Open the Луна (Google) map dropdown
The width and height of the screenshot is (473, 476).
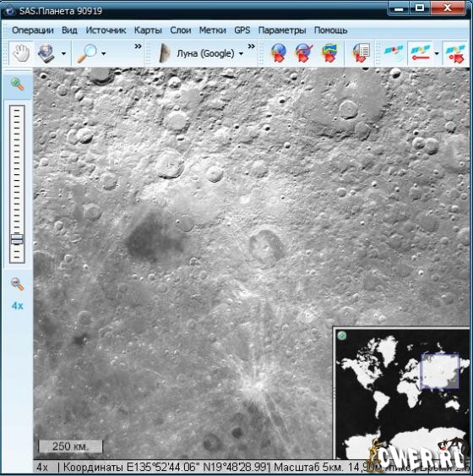point(241,53)
